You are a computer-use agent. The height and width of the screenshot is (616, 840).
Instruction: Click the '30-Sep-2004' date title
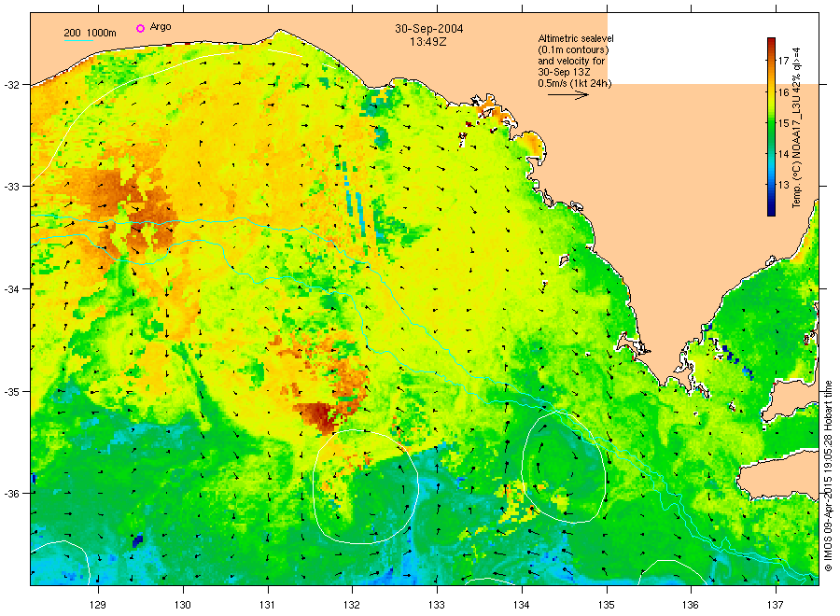429,29
